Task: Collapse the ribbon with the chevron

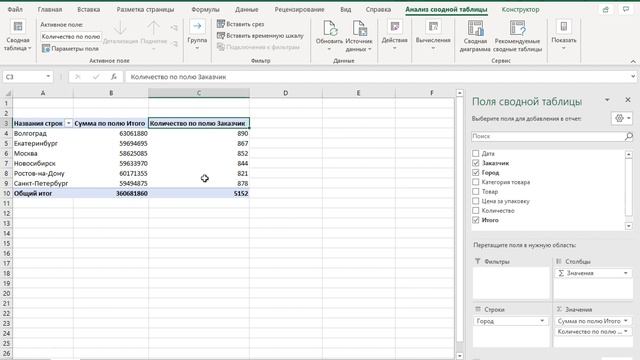Action: point(633,61)
